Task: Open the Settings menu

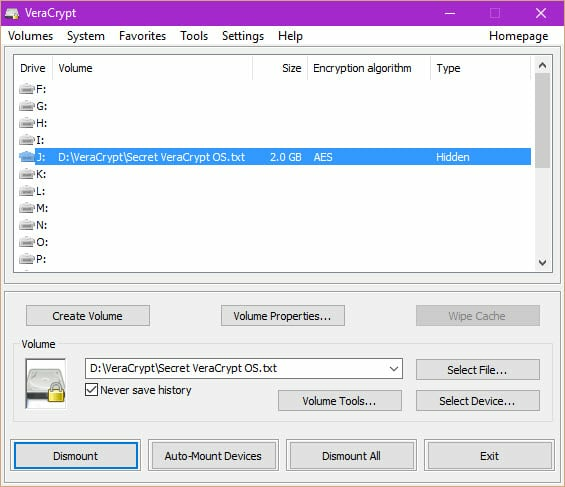Action: 243,36
